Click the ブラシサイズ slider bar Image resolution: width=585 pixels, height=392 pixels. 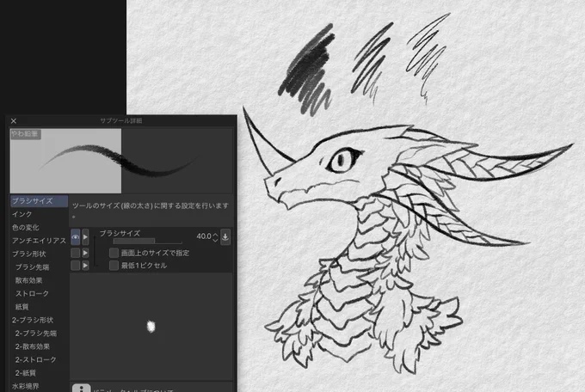click(148, 242)
